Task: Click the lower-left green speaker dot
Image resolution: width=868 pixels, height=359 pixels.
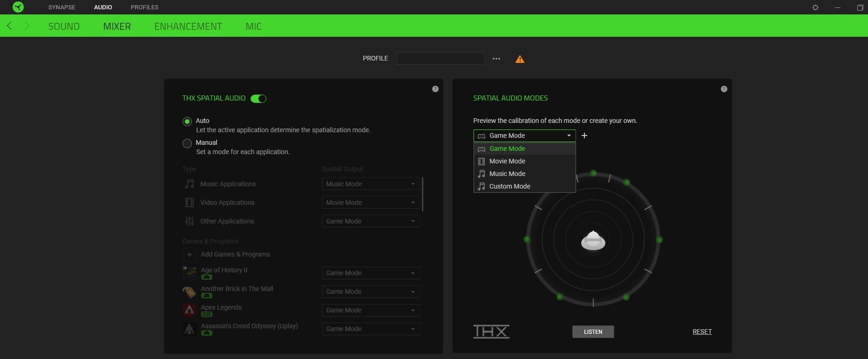Action: (560, 297)
